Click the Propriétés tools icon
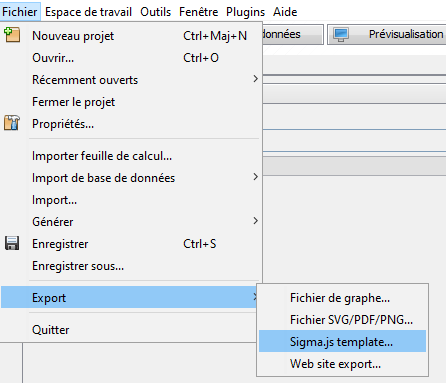 tap(12, 123)
